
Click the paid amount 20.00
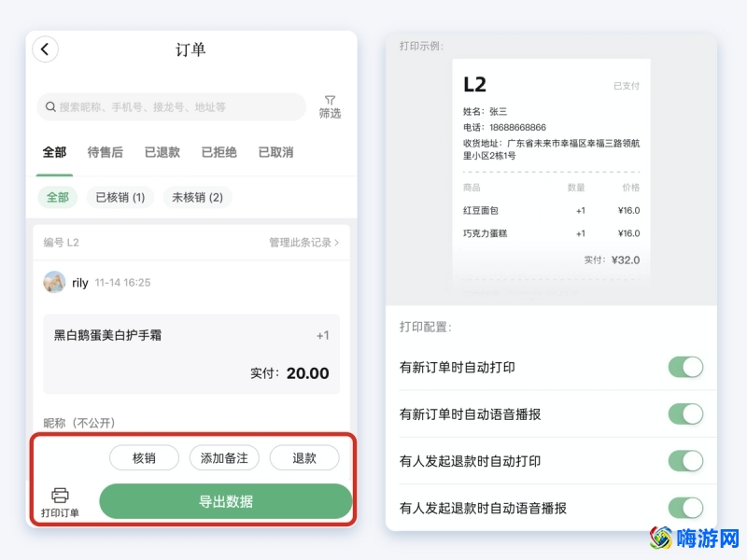308,372
